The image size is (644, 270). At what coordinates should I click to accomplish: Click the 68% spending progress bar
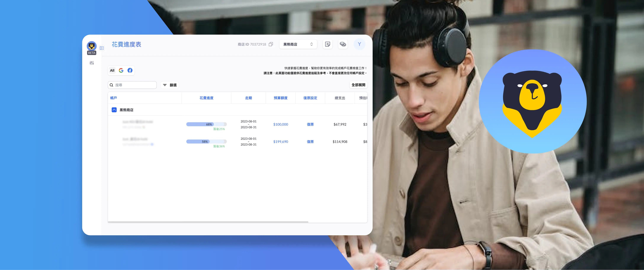[x=206, y=124]
